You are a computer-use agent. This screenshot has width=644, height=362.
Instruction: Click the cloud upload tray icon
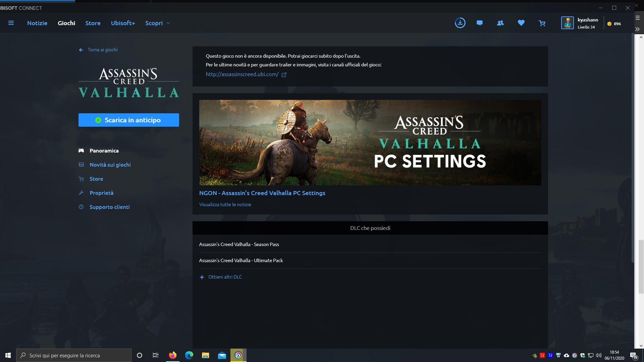point(567,356)
